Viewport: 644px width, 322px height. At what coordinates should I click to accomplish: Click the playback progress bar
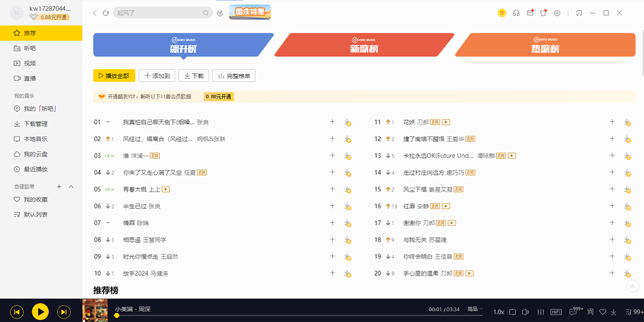pos(268,316)
